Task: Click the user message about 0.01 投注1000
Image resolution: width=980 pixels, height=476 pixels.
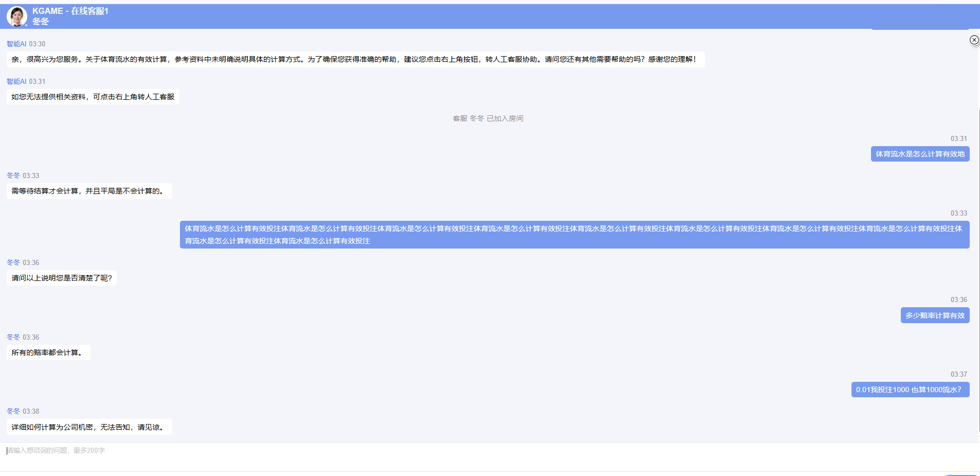Action: (x=910, y=390)
